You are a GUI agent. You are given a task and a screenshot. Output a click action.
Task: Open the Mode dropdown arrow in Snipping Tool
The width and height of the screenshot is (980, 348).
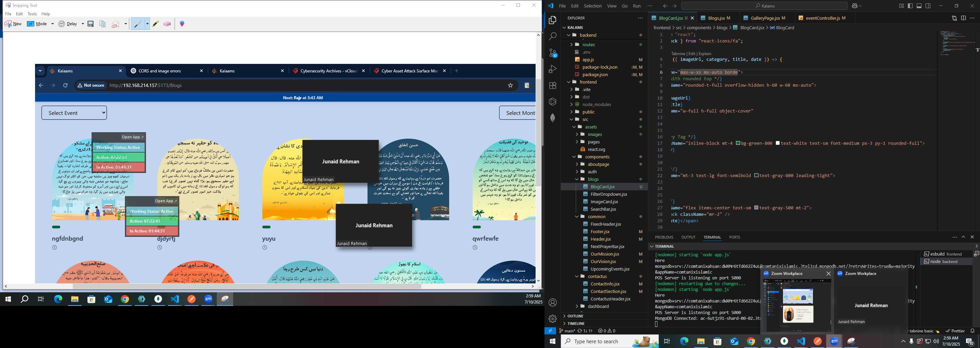coord(52,24)
